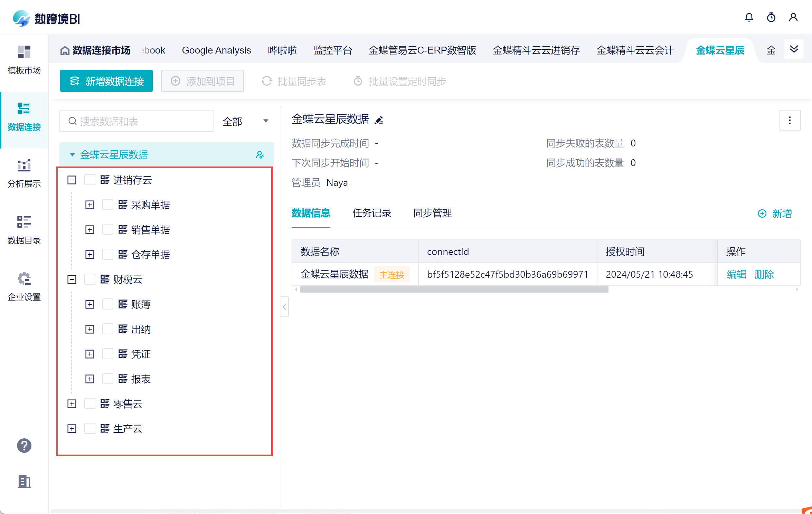Click the 编辑 link in table row
Viewport: 812px width, 514px height.
[736, 275]
